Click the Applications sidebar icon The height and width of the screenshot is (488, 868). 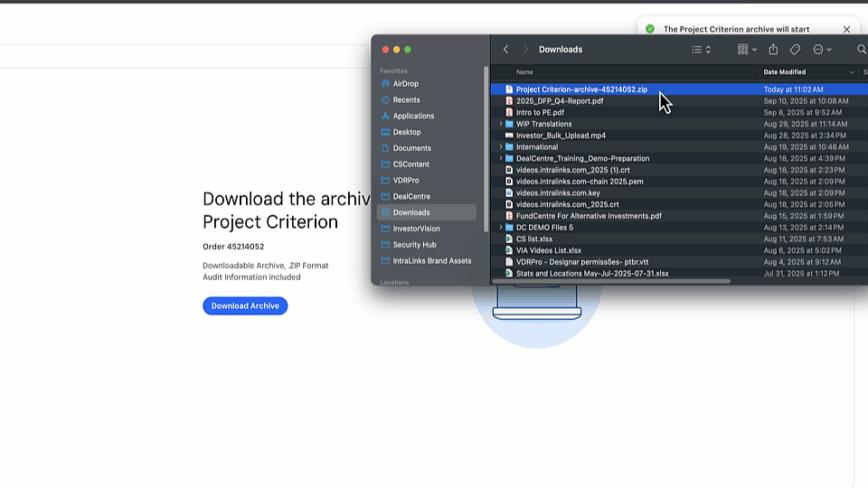(x=385, y=117)
